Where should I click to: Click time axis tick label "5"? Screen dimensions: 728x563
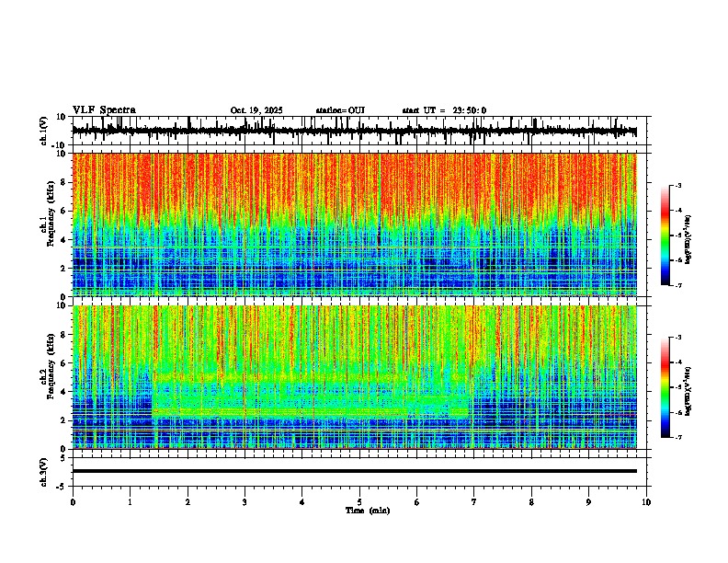click(359, 502)
